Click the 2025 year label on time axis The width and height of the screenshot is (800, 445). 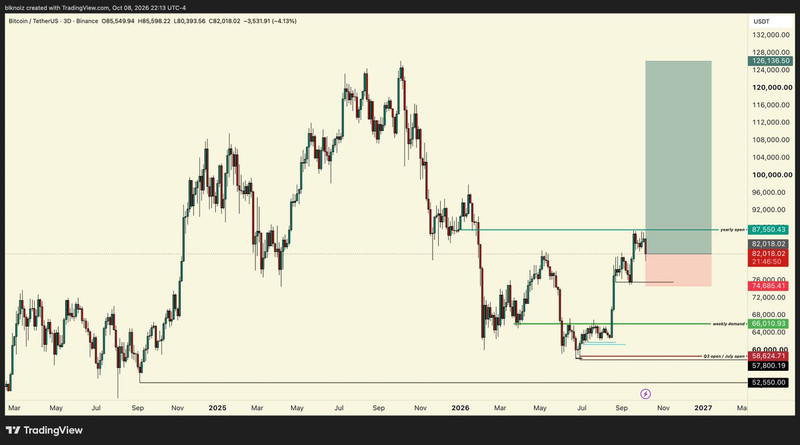coord(217,408)
